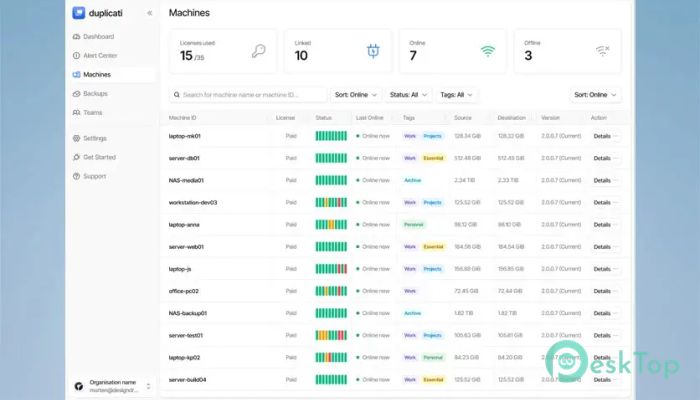
Task: Click the Licenses used 15/35 card
Action: tap(223, 51)
